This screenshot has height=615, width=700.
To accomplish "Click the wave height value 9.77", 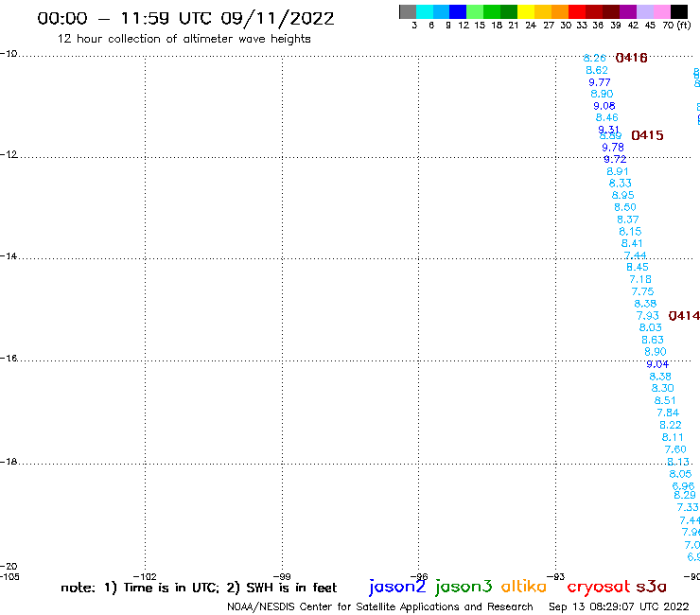I will click(600, 82).
